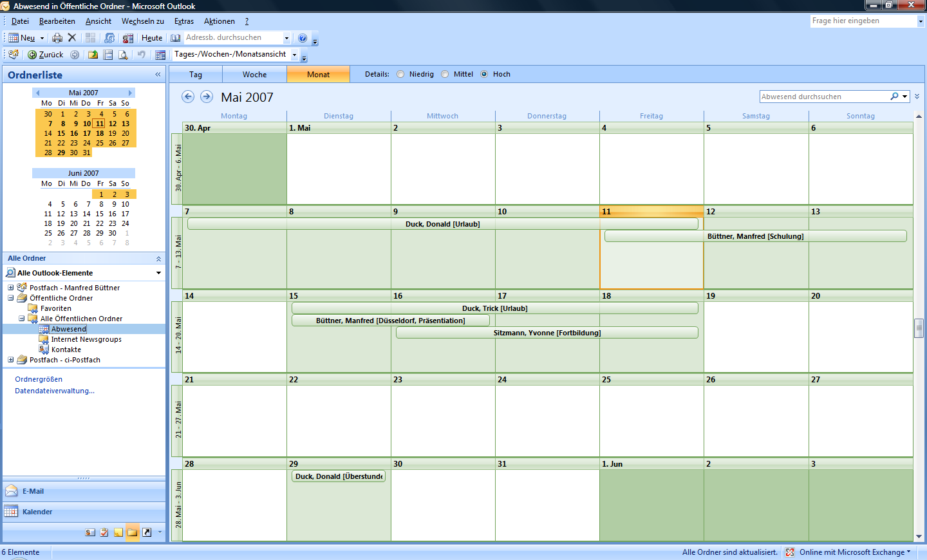Switch to the Woche tab
Screen dimensions: 927x560
coord(254,75)
